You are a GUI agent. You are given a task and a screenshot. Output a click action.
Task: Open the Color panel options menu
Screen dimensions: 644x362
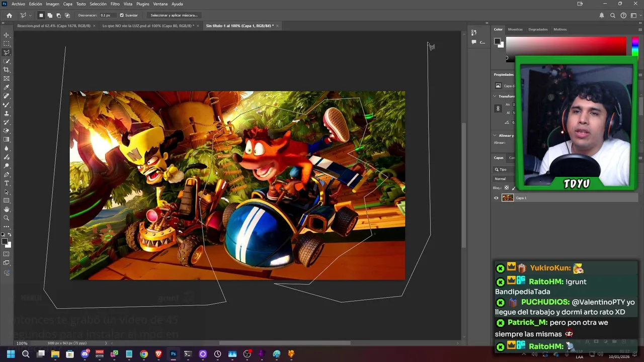pos(640,29)
